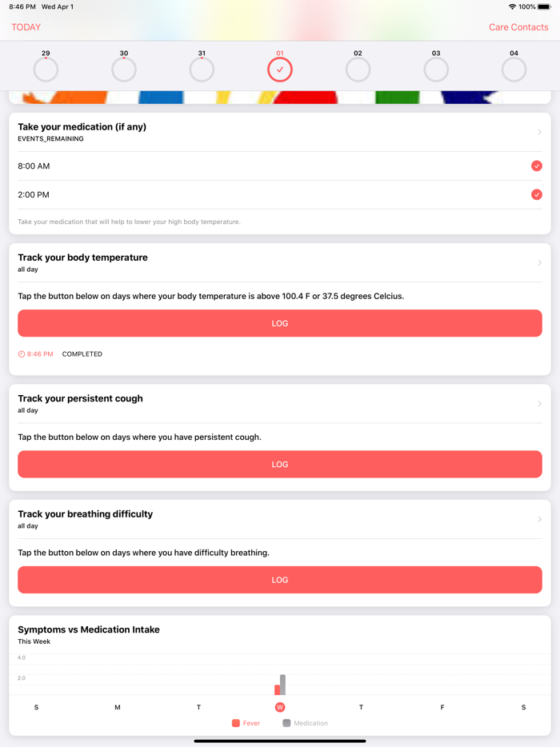Tap checkmark circle for 8:00 AM medication dose
The height and width of the screenshot is (747, 560).
click(537, 166)
